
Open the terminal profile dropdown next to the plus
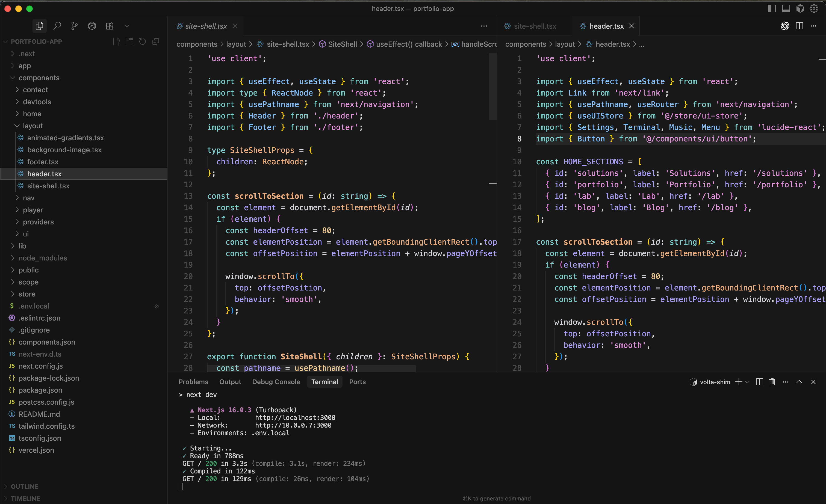(x=748, y=382)
